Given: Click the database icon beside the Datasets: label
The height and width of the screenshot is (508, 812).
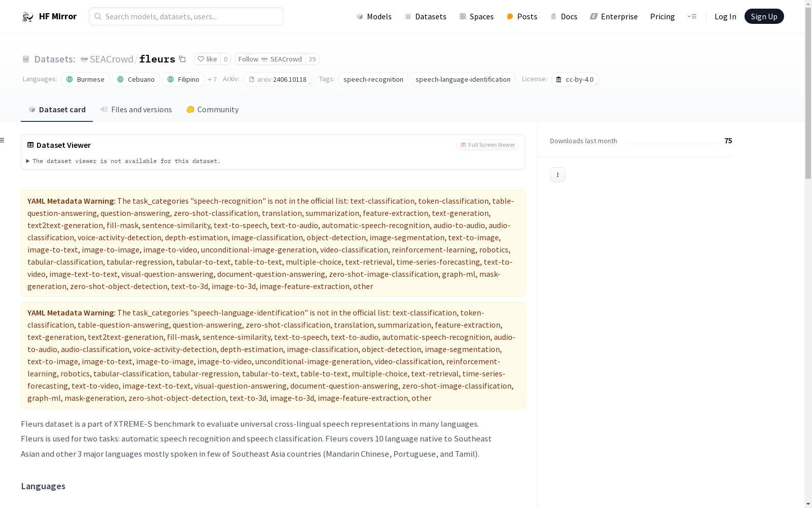Looking at the screenshot, I should [26, 59].
